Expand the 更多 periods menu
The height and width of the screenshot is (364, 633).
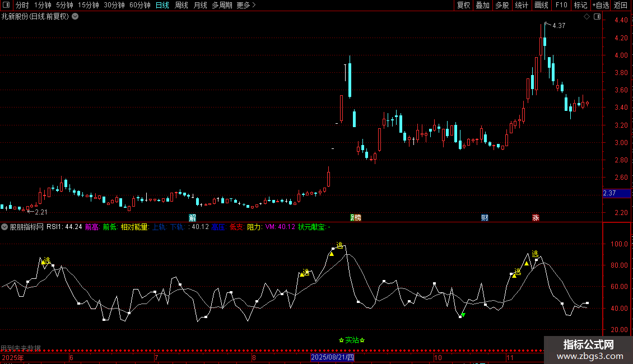click(x=246, y=5)
